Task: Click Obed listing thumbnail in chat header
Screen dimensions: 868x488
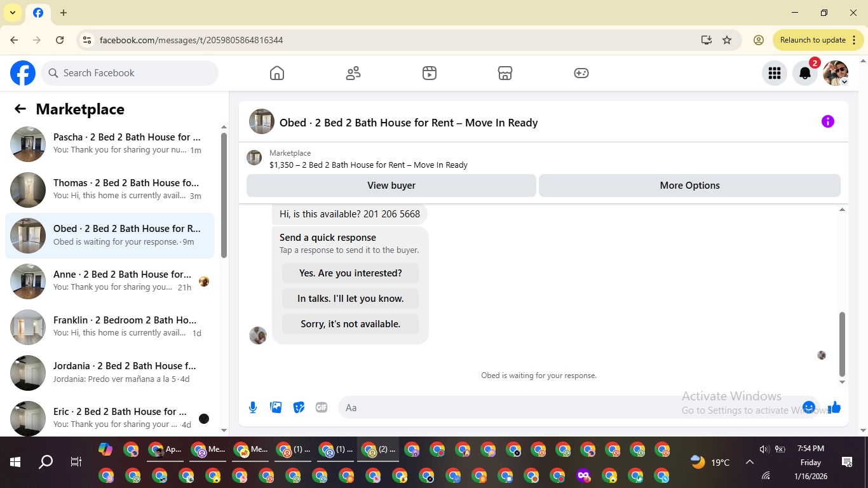Action: point(262,121)
